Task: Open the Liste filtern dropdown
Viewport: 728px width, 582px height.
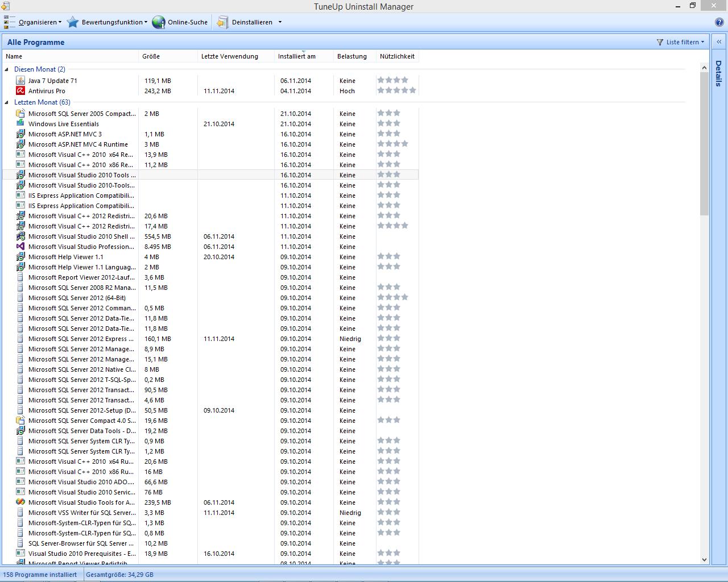Action: (x=680, y=42)
